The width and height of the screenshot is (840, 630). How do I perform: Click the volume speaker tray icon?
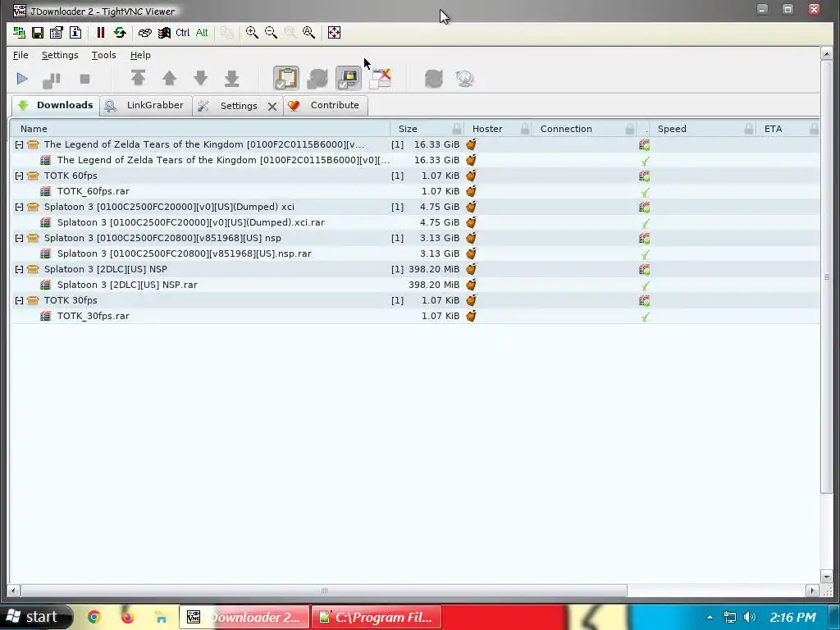coord(750,617)
